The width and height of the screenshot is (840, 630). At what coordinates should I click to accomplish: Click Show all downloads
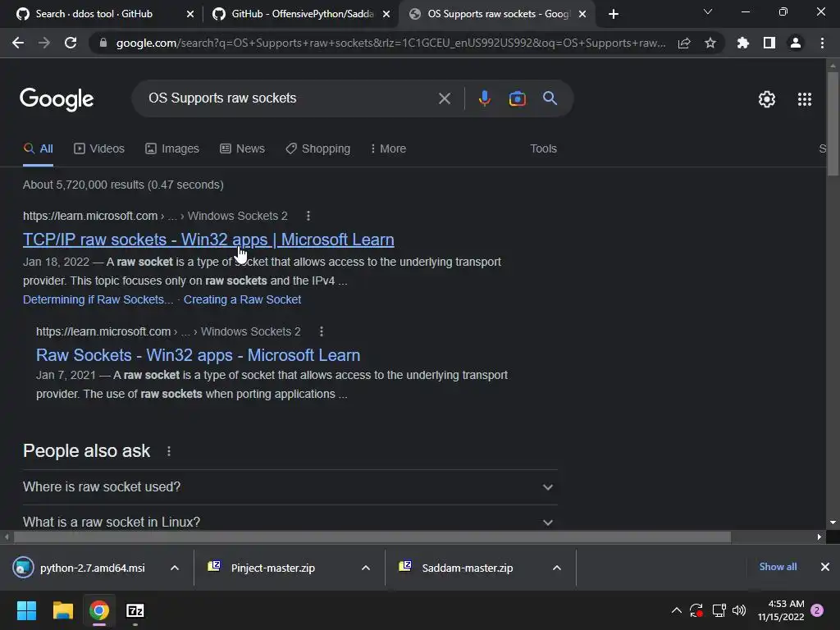tap(778, 567)
